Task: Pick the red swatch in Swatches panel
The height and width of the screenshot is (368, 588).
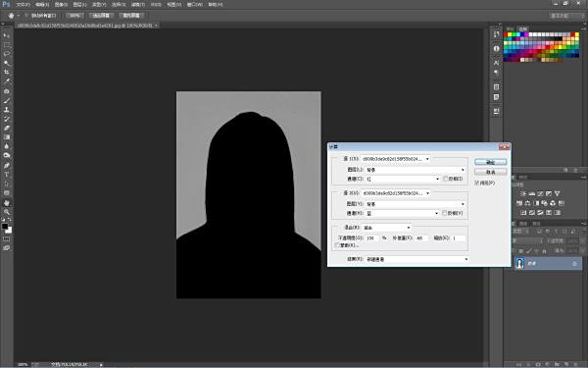Action: click(x=506, y=34)
